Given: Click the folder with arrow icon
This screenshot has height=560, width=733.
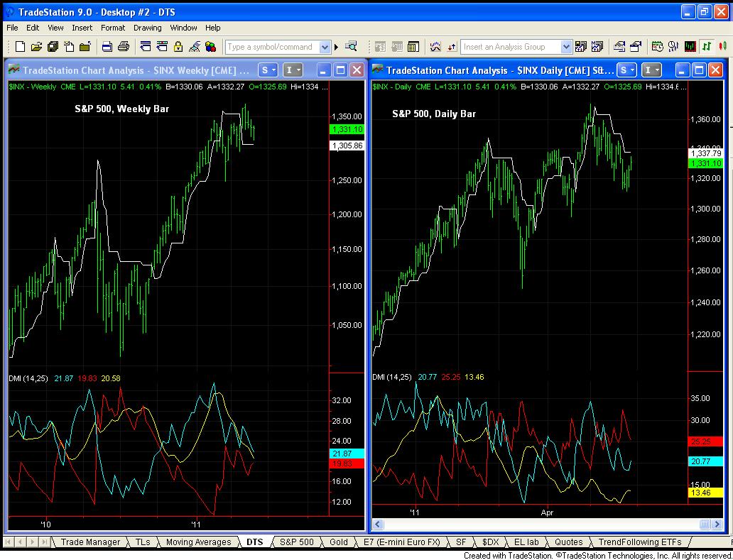Looking at the screenshot, I should pos(85,46).
